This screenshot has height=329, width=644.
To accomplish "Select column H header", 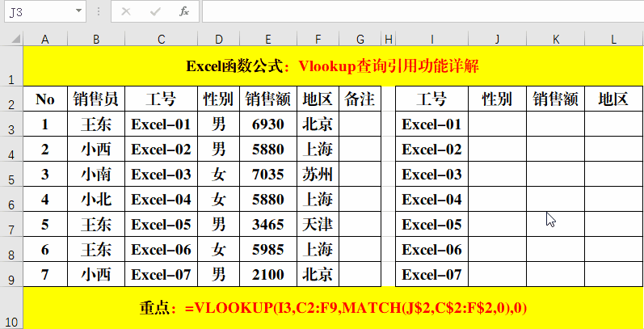I will point(388,40).
